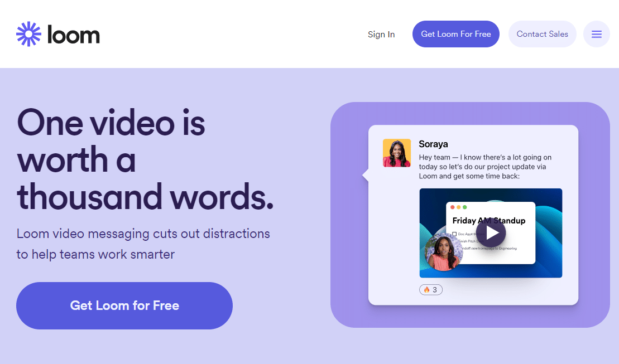
Task: Click the red traffic-light dot in the video mockup
Action: pos(453,207)
